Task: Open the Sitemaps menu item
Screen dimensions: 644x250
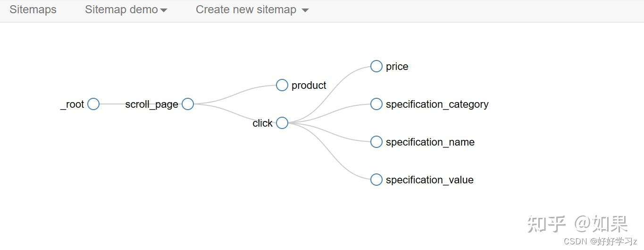Action: point(33,9)
